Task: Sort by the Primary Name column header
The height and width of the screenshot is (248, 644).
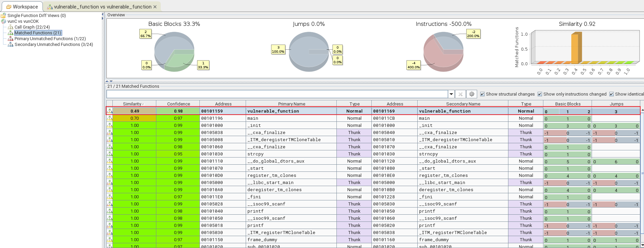Action: tap(291, 104)
